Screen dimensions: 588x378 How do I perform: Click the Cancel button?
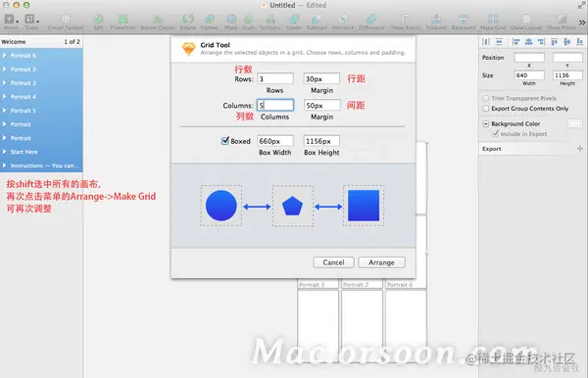[x=333, y=262]
